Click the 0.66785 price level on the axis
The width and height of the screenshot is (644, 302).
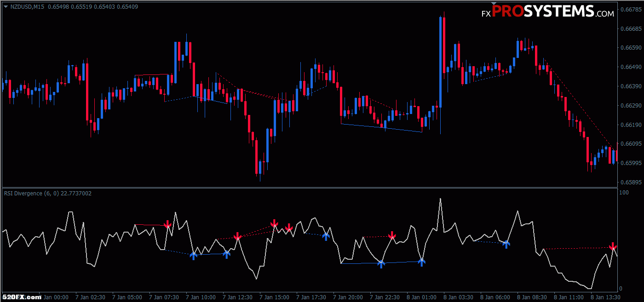[631, 9]
